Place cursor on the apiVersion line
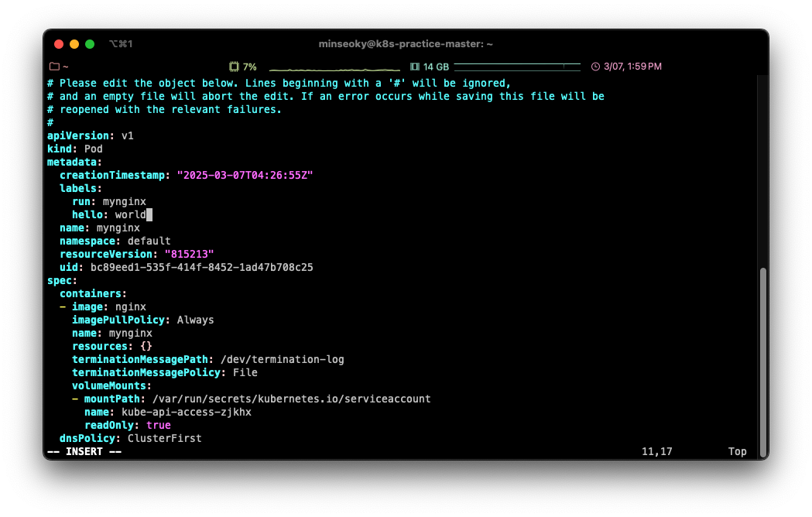 [x=91, y=135]
